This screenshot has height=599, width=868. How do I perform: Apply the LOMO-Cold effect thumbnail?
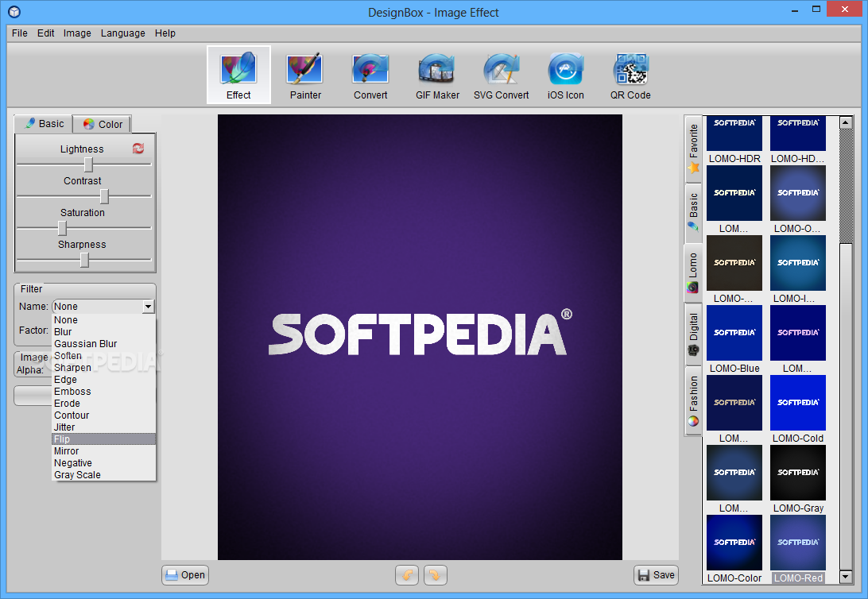point(798,403)
